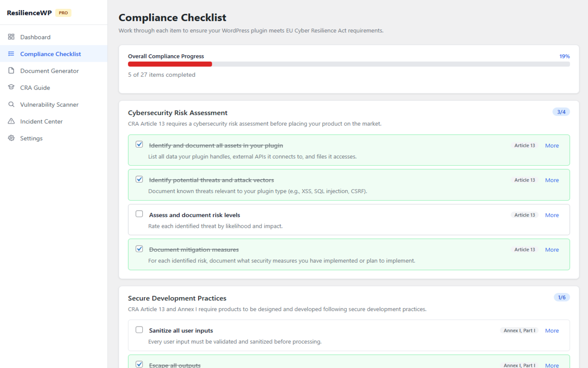Screen dimensions: 588x368
Task: Click the Article 13 badge on Document mitigation measures
Action: (525, 249)
